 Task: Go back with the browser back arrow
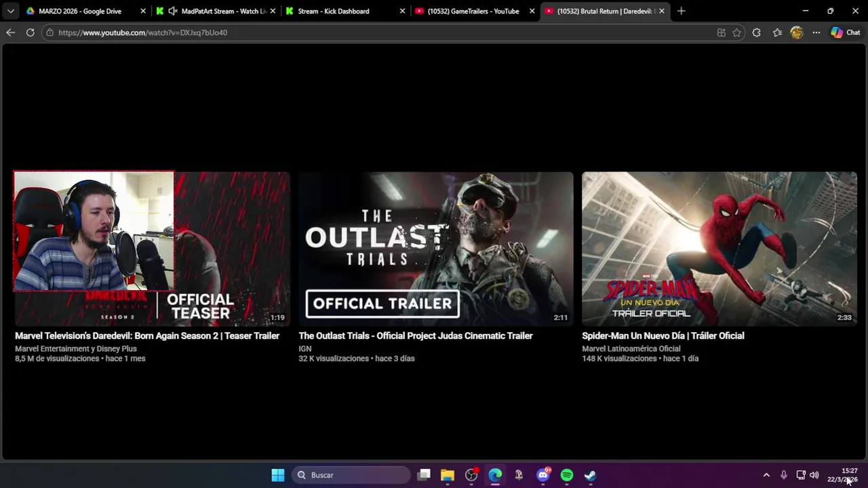point(11,33)
